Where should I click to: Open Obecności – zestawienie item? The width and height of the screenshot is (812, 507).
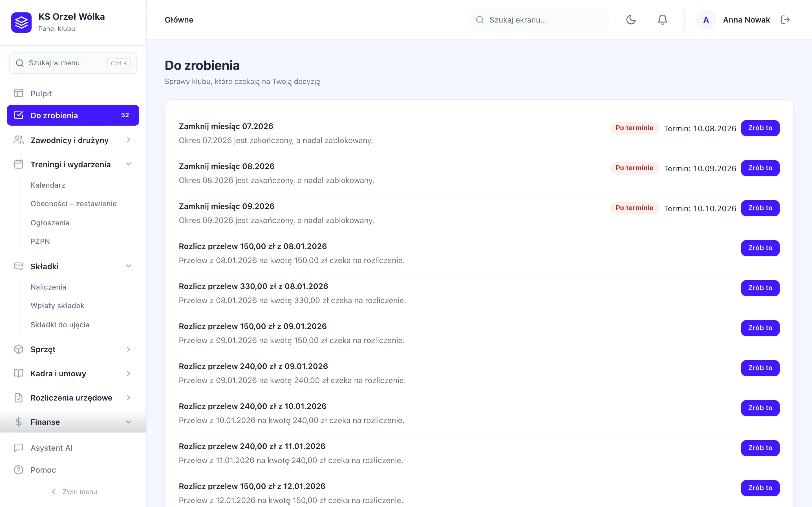point(74,204)
